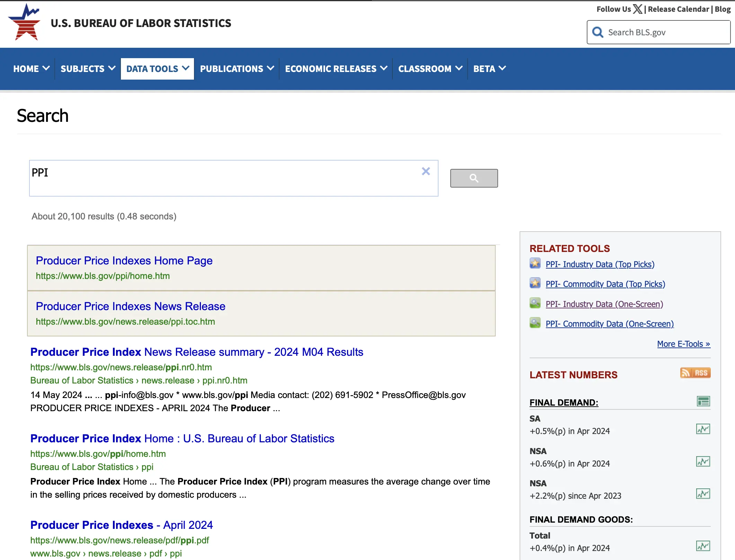
Task: Open the ppi.pdf URL link
Action: (119, 540)
